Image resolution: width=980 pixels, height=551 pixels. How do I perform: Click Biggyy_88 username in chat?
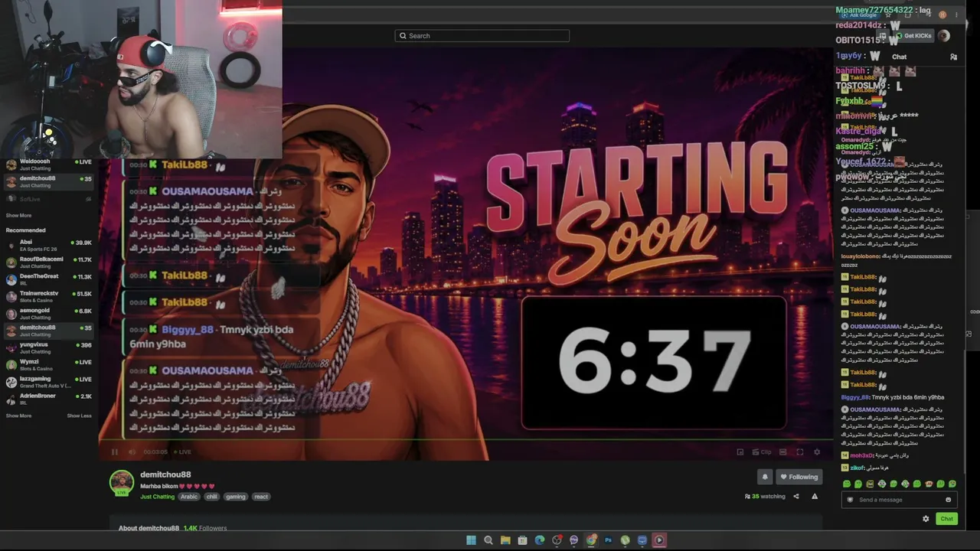(855, 397)
